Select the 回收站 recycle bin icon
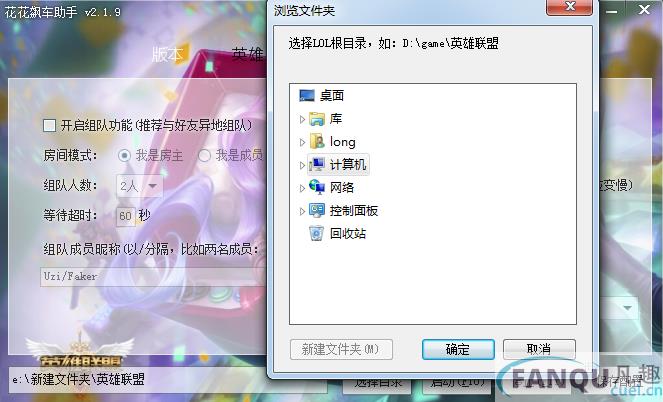The width and height of the screenshot is (663, 402). point(317,233)
